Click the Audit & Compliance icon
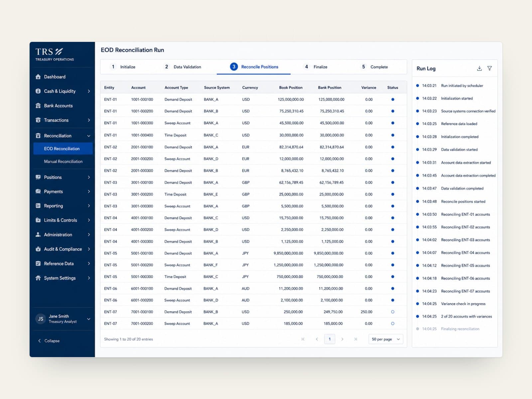Viewport: 532px width, 399px height. (x=38, y=249)
